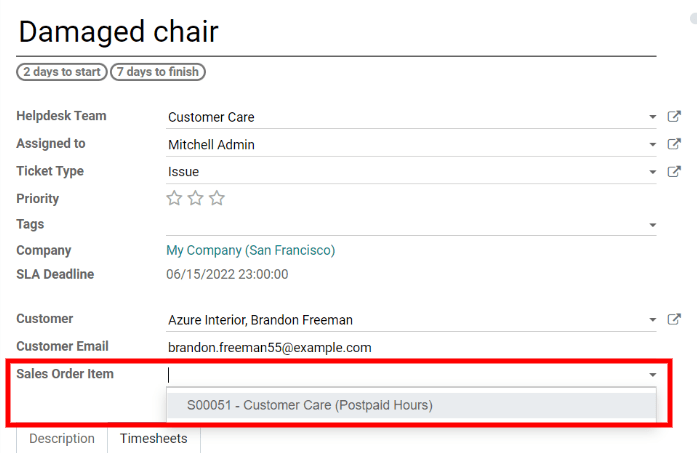Switch to the Timesheets tab
This screenshot has height=453, width=697.
(x=154, y=439)
